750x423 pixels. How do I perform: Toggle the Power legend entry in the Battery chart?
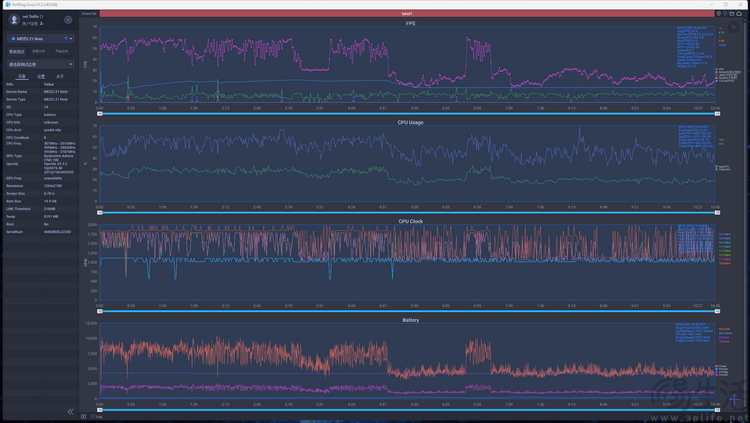pos(721,366)
